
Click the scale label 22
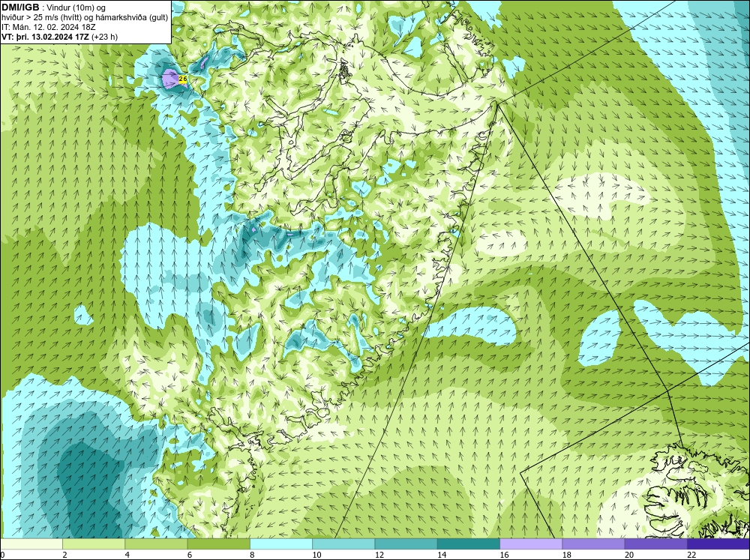point(691,555)
